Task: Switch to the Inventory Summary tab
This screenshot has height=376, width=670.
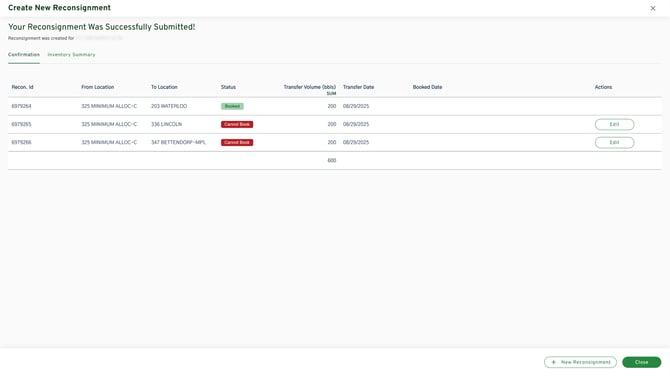Action: tap(71, 55)
